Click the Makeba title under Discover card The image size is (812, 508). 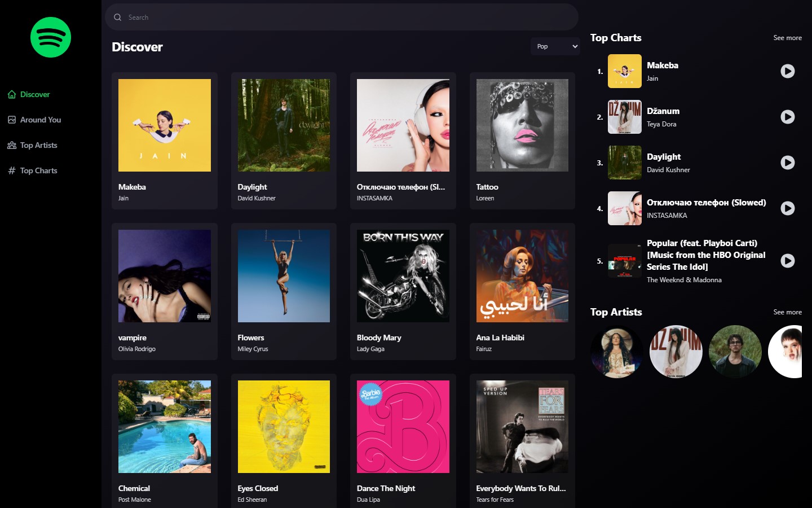coord(132,187)
